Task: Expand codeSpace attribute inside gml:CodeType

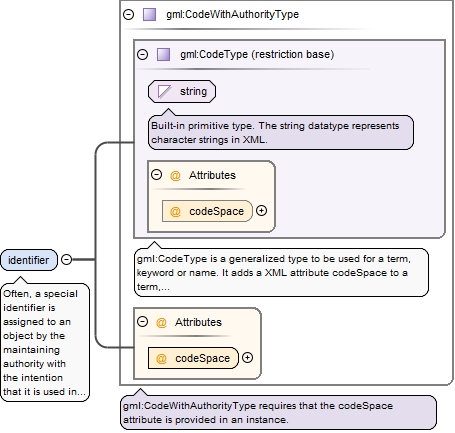Action: pos(262,211)
